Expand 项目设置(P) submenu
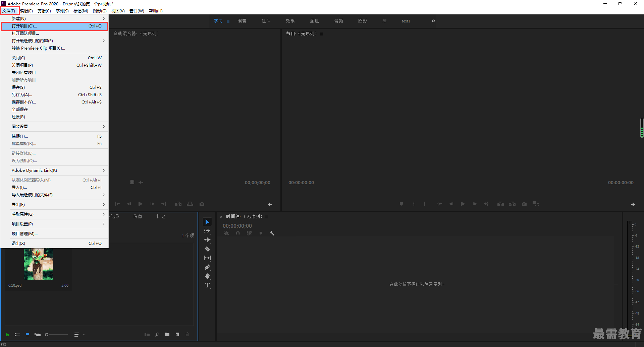 (55, 224)
